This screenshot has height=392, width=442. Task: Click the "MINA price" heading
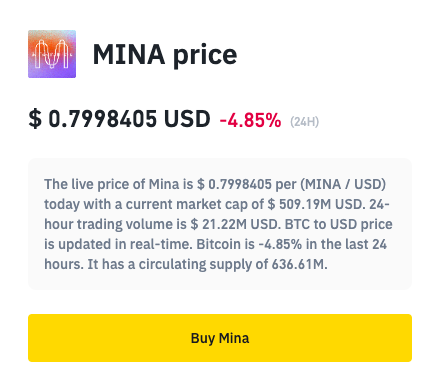165,55
